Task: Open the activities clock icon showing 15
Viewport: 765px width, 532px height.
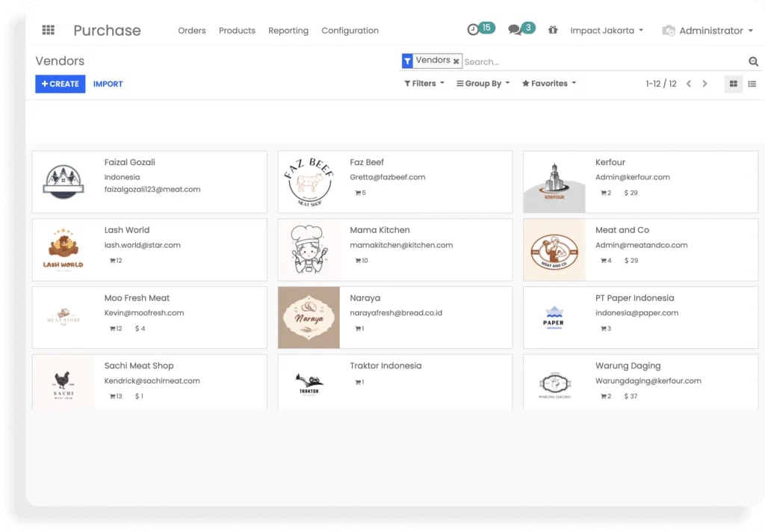Action: (474, 30)
